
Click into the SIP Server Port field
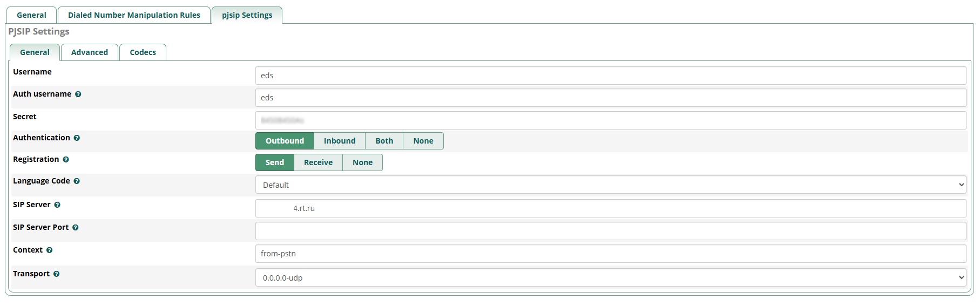pyautogui.click(x=610, y=231)
